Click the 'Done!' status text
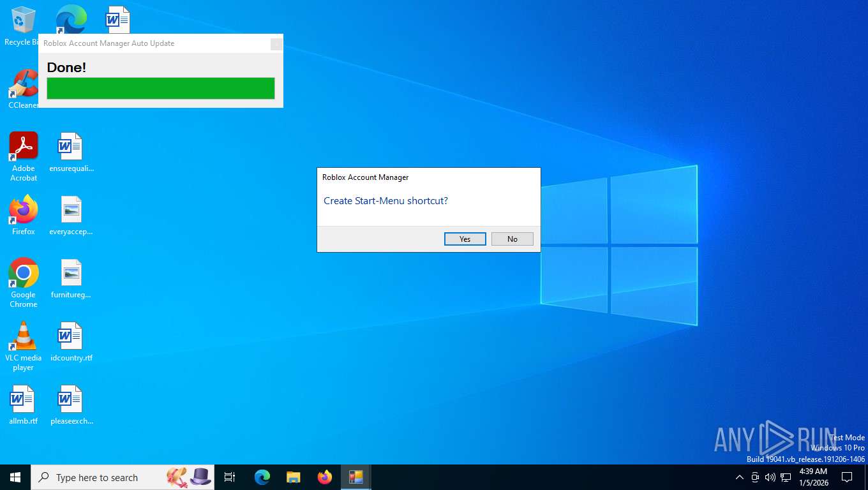868x490 pixels. (66, 67)
